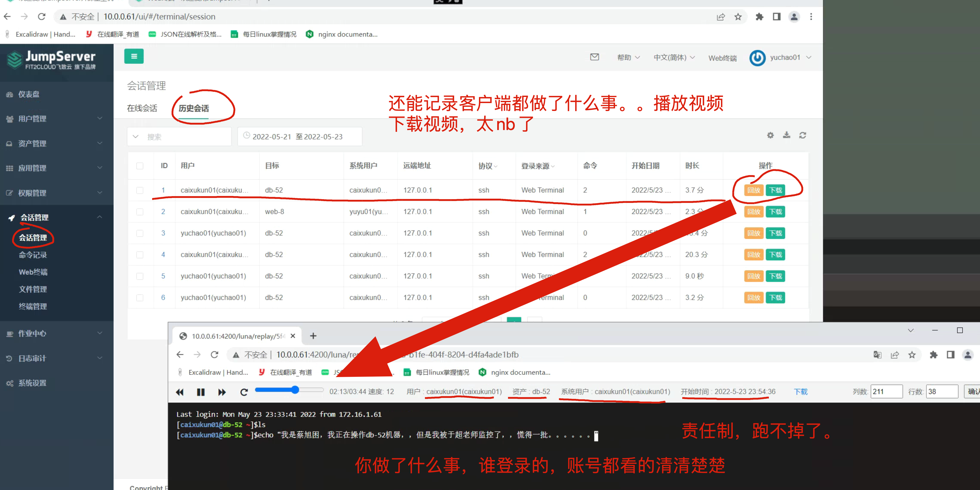Click the table settings gear icon

(x=770, y=135)
